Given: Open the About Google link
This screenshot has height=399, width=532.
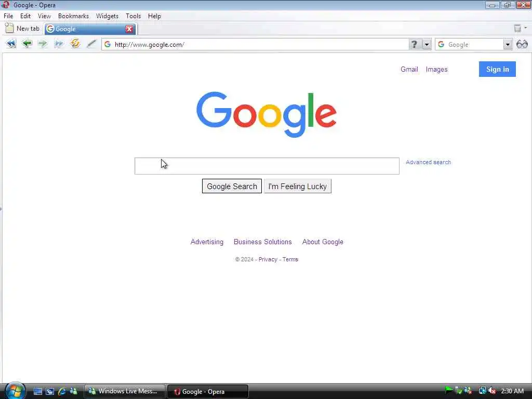Looking at the screenshot, I should (323, 242).
